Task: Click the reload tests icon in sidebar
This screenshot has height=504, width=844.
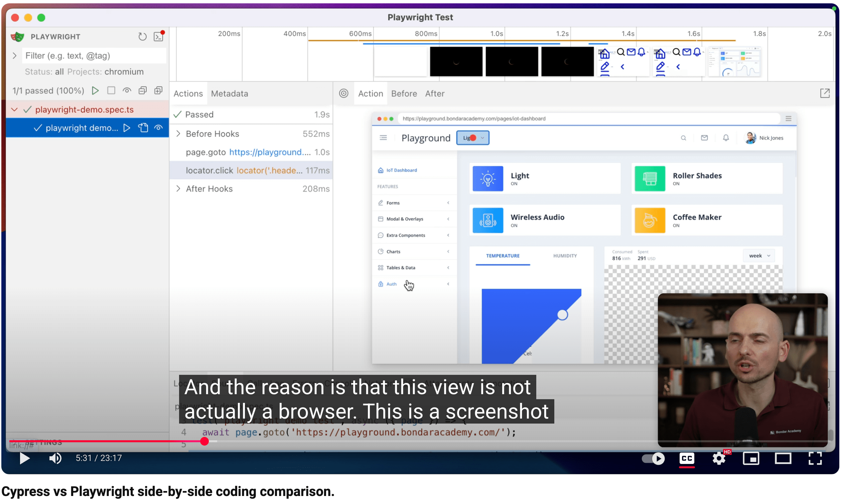Action: coord(142,37)
